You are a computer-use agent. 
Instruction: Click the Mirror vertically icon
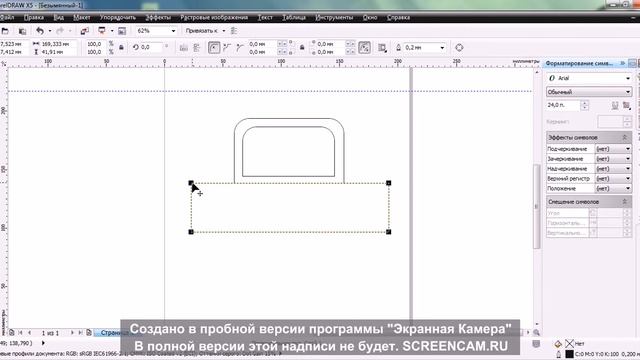click(x=197, y=48)
